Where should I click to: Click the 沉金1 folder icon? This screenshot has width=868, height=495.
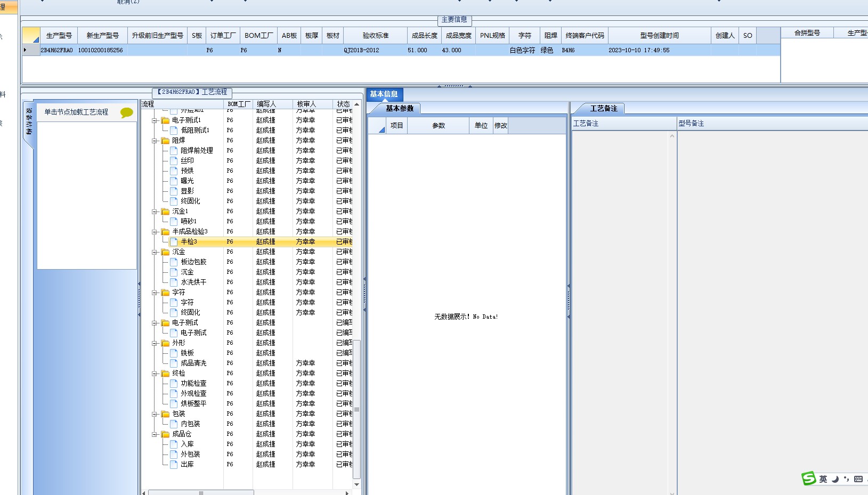[166, 212]
